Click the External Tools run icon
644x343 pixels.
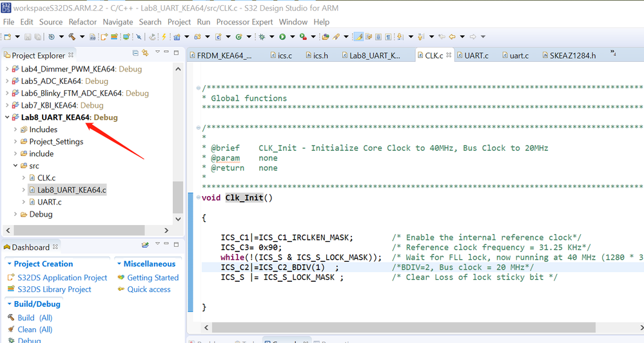coord(303,37)
